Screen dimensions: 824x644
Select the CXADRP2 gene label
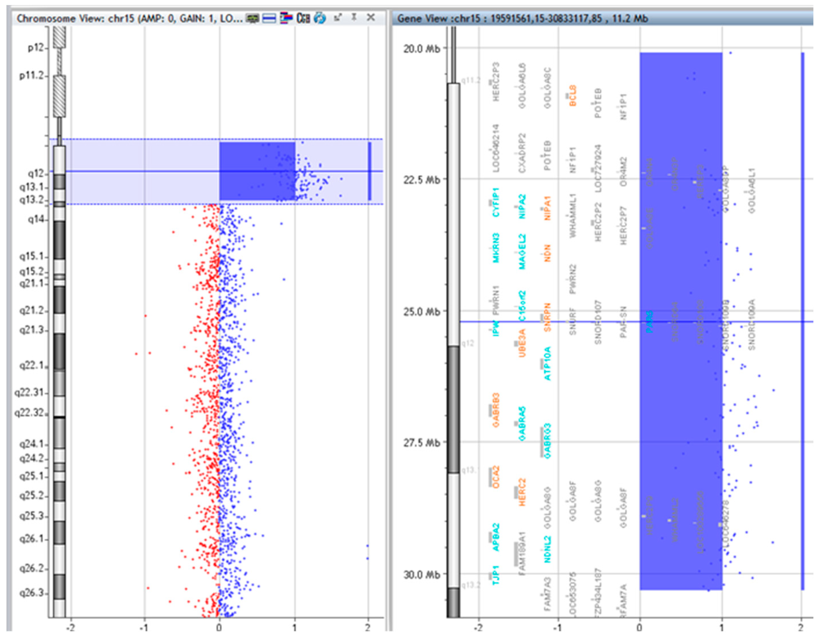(522, 153)
